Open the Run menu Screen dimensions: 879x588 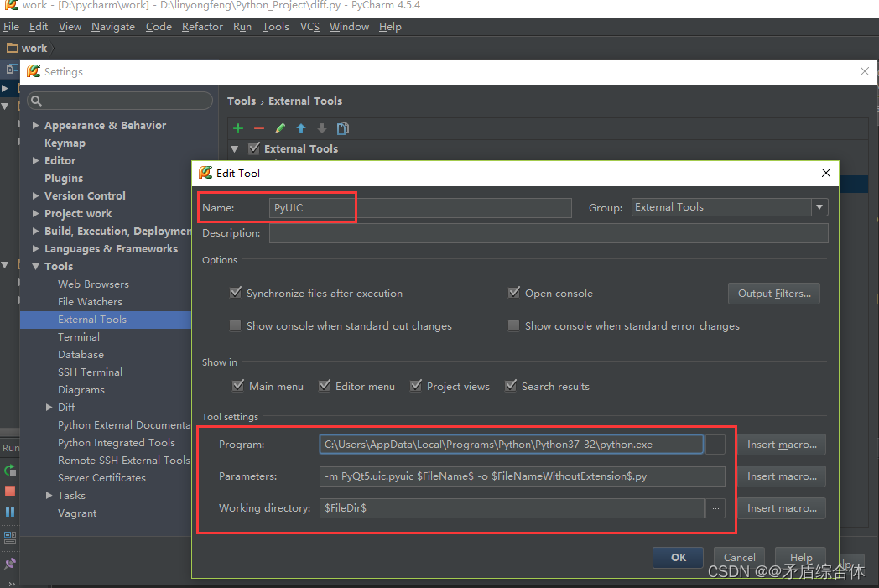[x=242, y=27]
